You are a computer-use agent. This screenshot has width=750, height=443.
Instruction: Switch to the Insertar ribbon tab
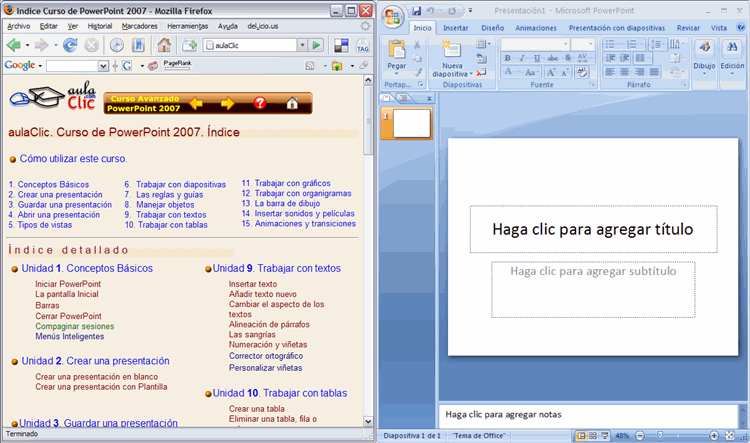[x=456, y=28]
